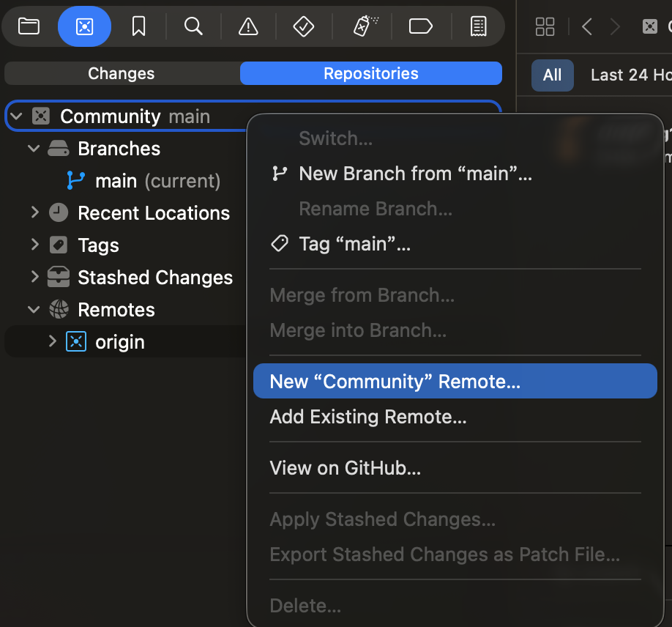The width and height of the screenshot is (672, 627).
Task: Switch to the Repositories tab
Action: coord(370,73)
